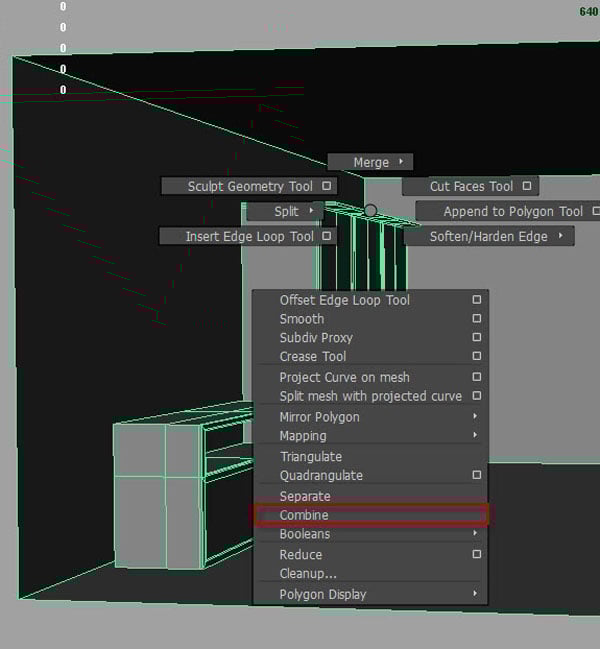Click the marking menu center circle

tap(370, 211)
